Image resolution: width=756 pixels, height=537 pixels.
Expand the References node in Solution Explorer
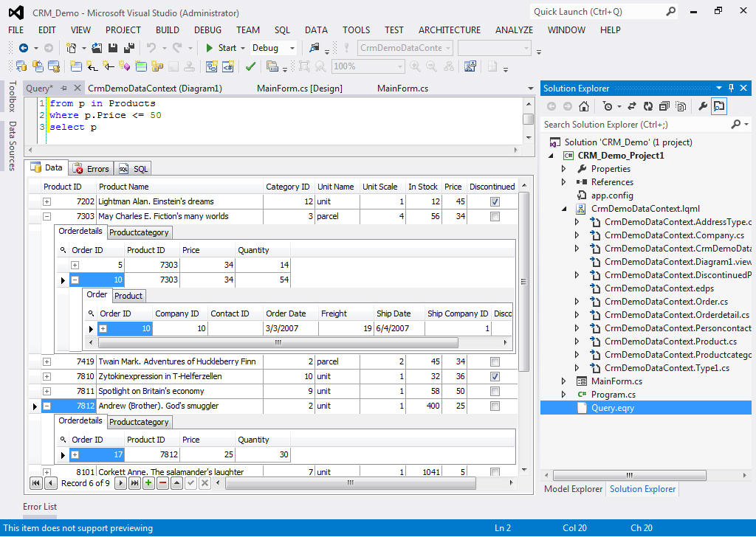pyautogui.click(x=563, y=182)
